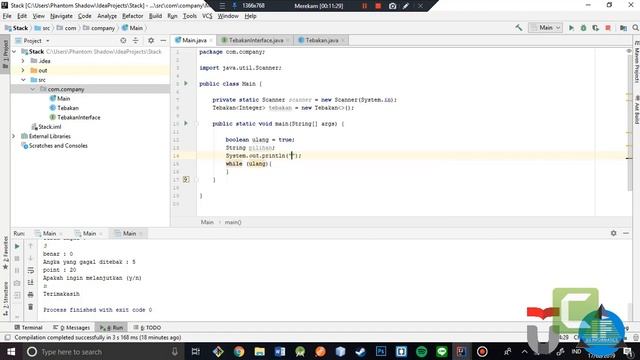Run with coverage icon in toolbar

[596, 28]
